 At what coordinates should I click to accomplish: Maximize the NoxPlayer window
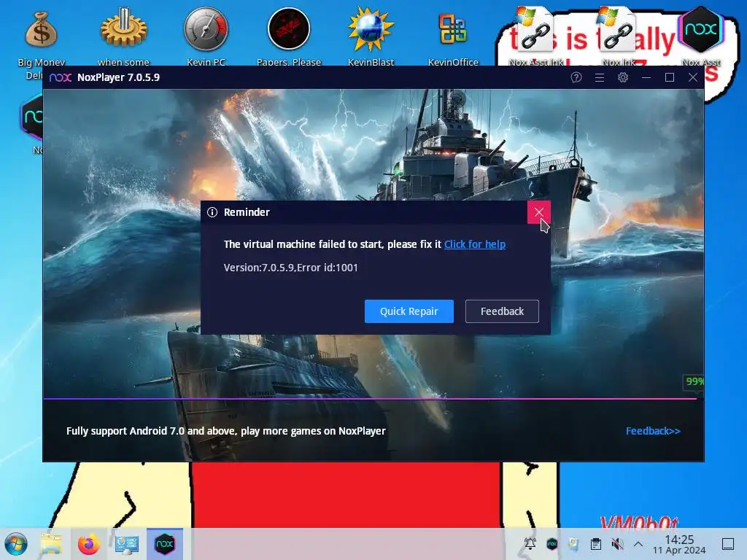[670, 77]
